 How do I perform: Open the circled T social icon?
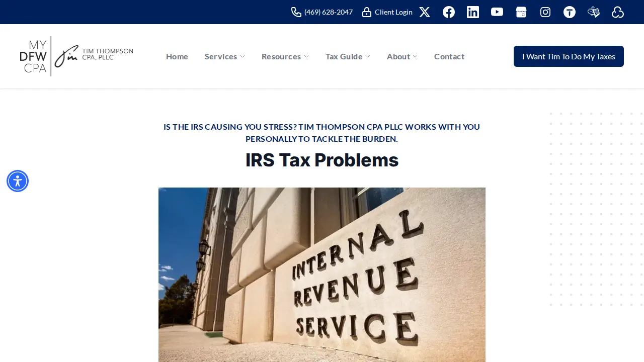(570, 12)
